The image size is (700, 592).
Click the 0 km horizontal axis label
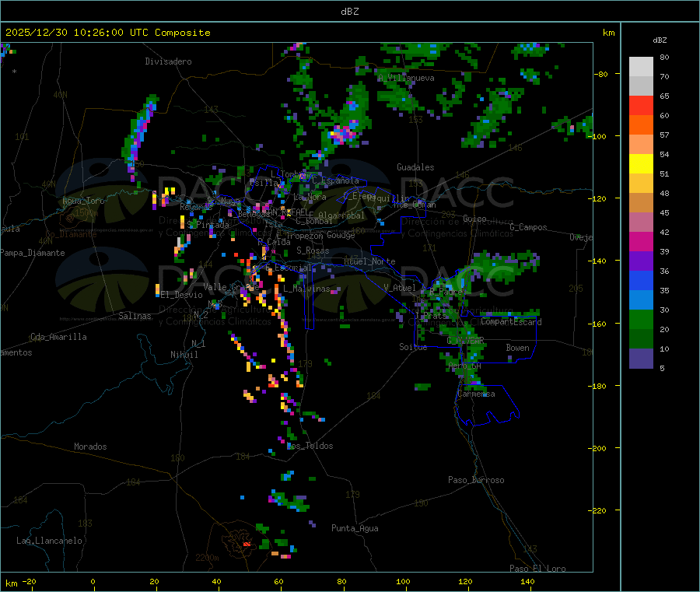coord(93,581)
